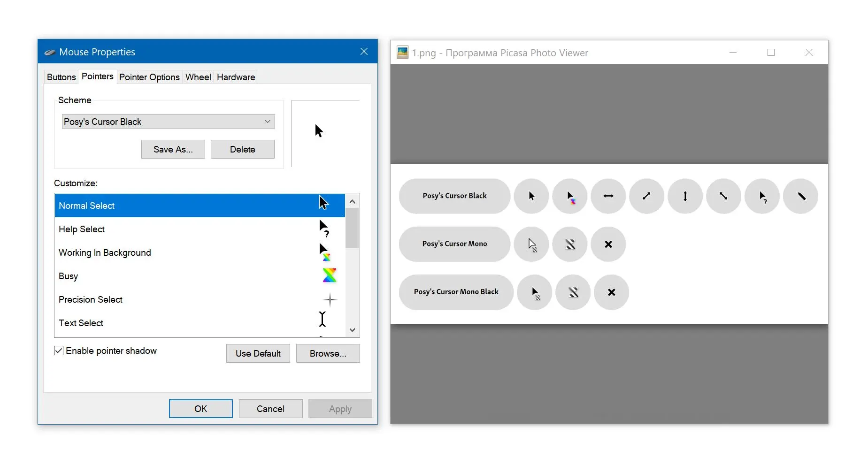Click the black arrow cursor circle in Black row

coord(531,196)
